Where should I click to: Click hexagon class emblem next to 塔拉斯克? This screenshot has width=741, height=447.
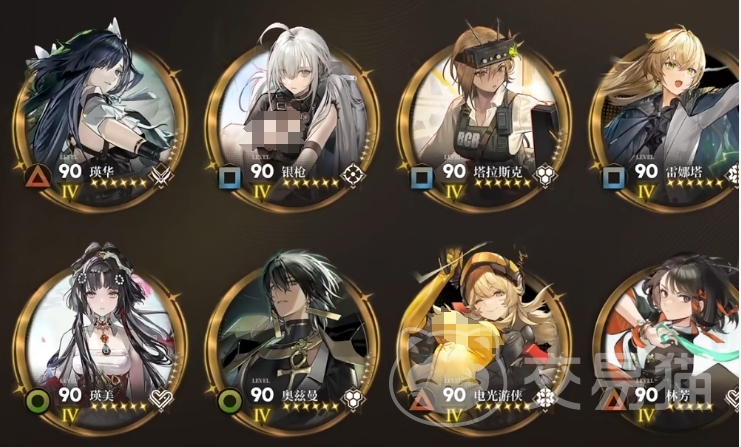[543, 176]
